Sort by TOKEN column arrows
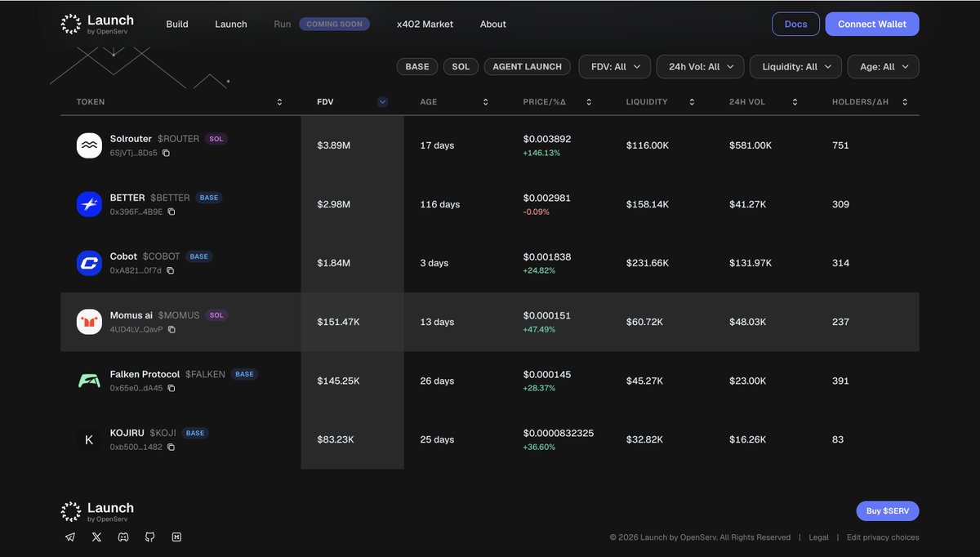 [x=279, y=102]
